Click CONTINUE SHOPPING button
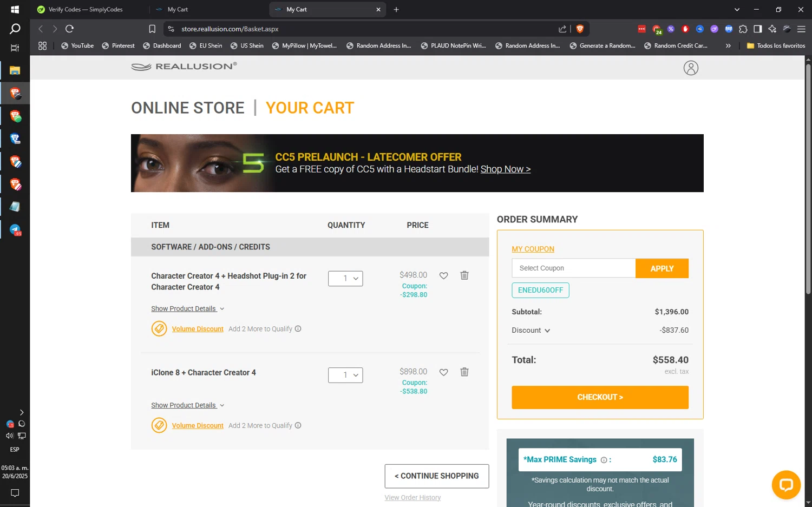 click(x=437, y=476)
